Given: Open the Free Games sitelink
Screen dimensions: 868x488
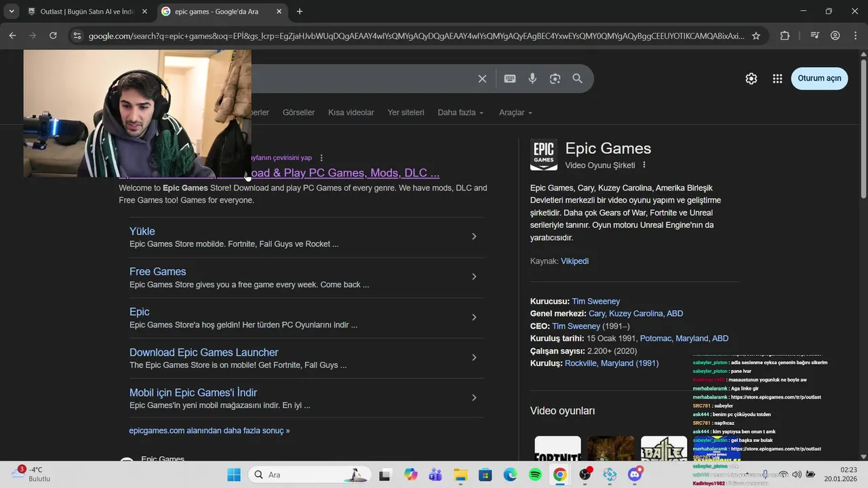Looking at the screenshot, I should [158, 271].
